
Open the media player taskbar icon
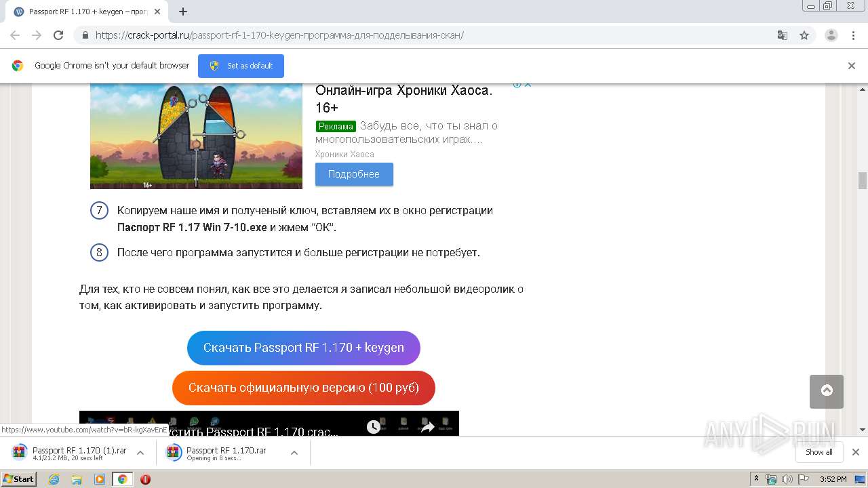tap(100, 479)
